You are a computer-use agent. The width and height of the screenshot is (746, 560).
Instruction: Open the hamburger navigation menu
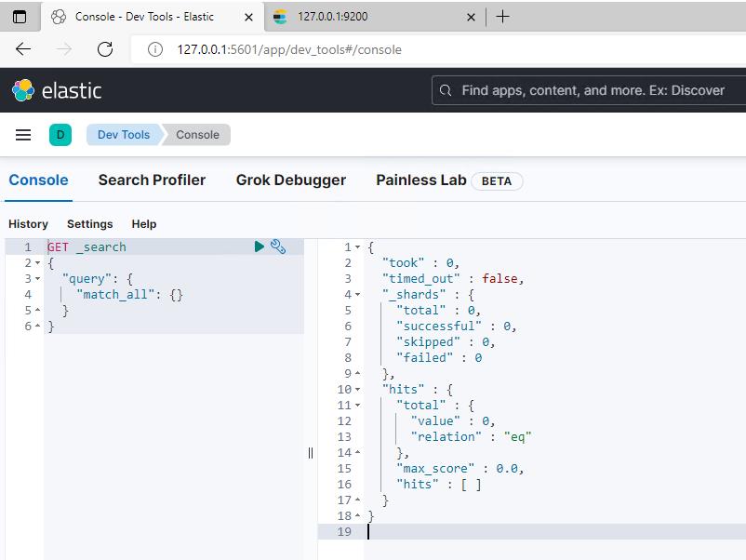[x=23, y=135]
